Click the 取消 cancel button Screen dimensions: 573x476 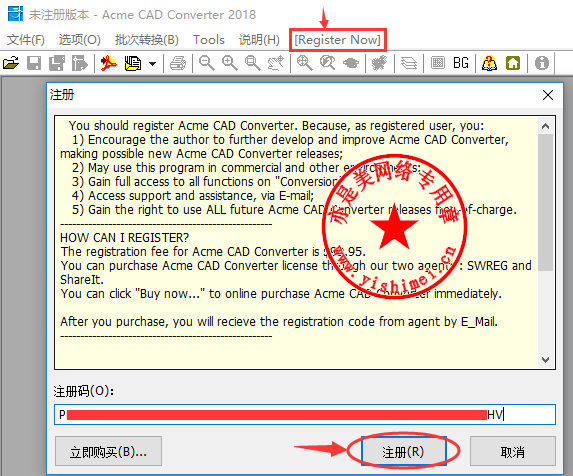513,451
